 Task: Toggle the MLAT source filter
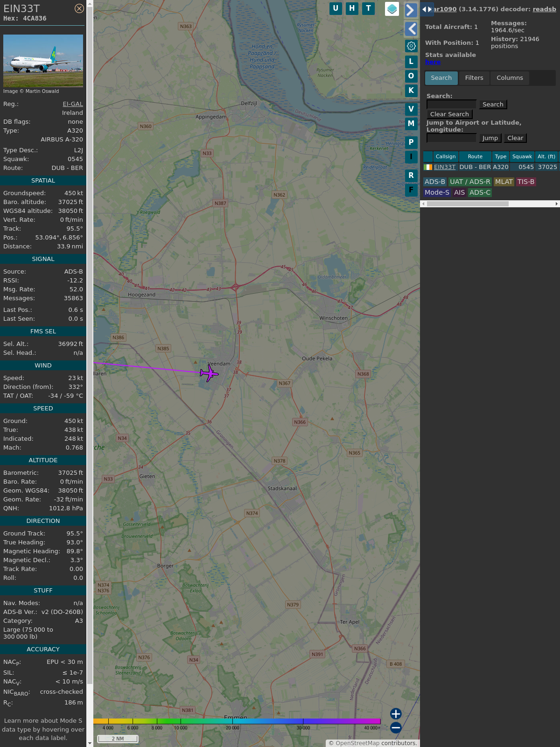[x=504, y=182]
